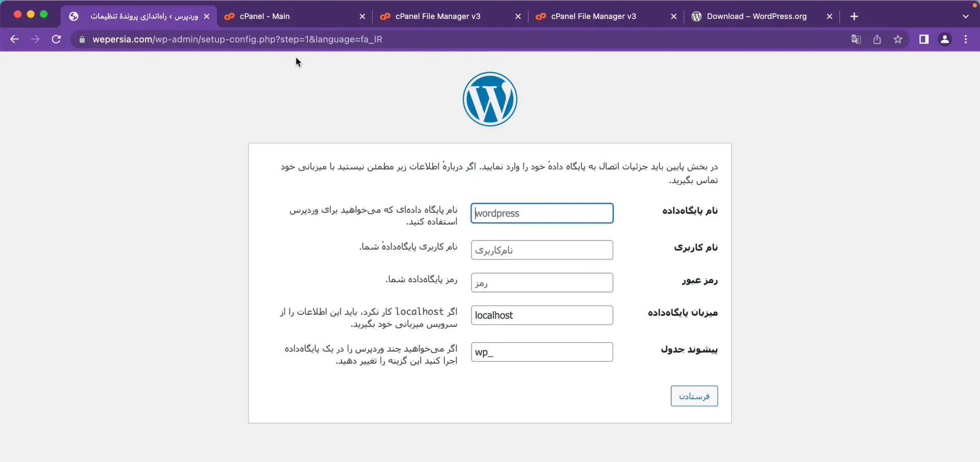
Task: Click the رمز عبور label
Action: click(x=700, y=280)
